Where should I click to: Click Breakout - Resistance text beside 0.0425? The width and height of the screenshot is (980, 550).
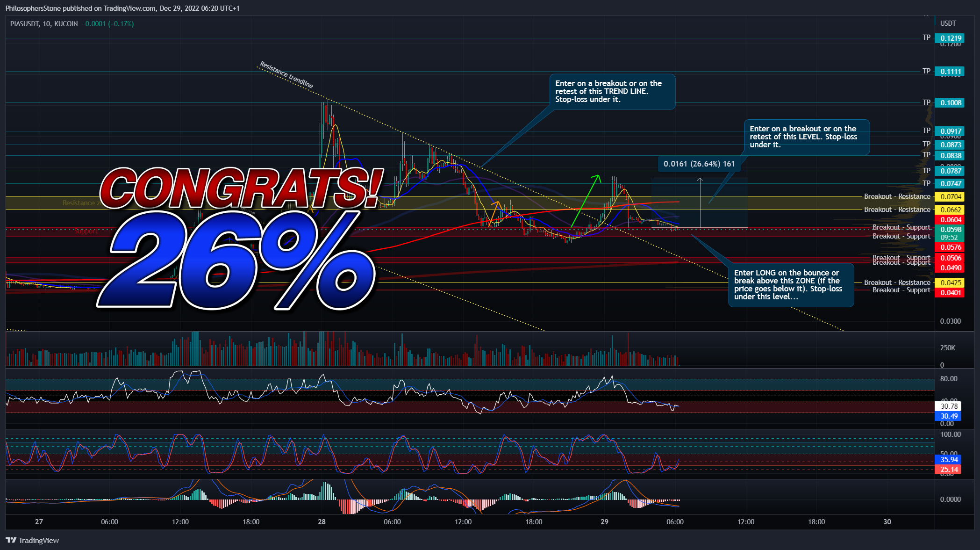click(897, 282)
